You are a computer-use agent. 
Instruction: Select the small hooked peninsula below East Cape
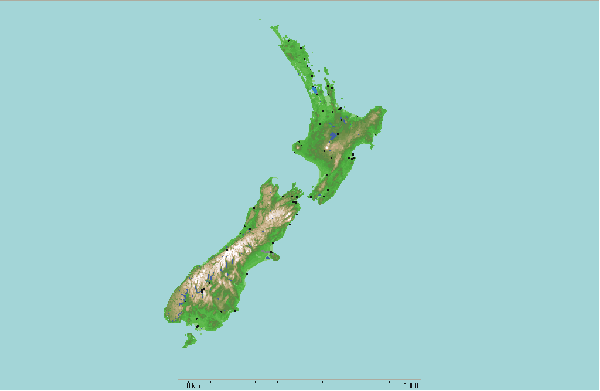tap(371, 145)
